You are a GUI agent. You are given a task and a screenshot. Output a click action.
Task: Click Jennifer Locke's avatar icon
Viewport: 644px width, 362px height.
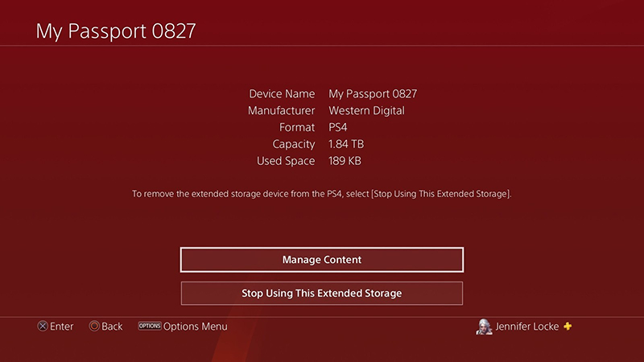(x=484, y=327)
